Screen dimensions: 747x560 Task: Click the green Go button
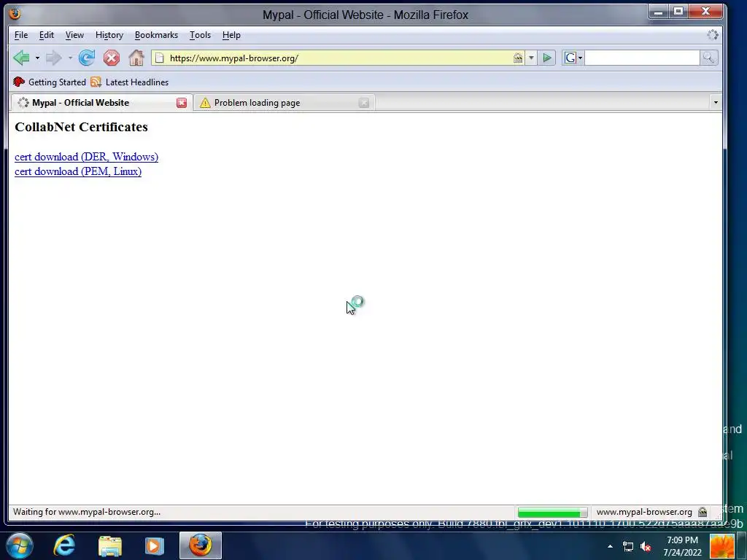tap(547, 58)
